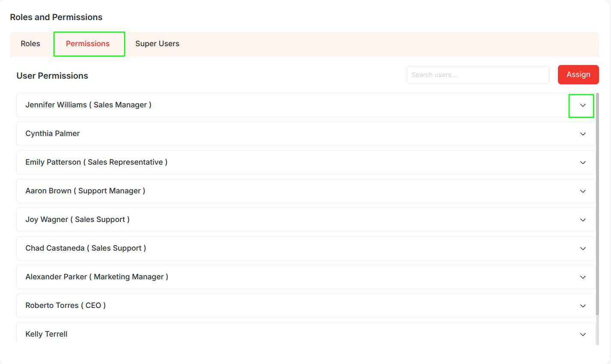
Task: Expand Cynthia Palmer row chevron
Action: [x=583, y=134]
